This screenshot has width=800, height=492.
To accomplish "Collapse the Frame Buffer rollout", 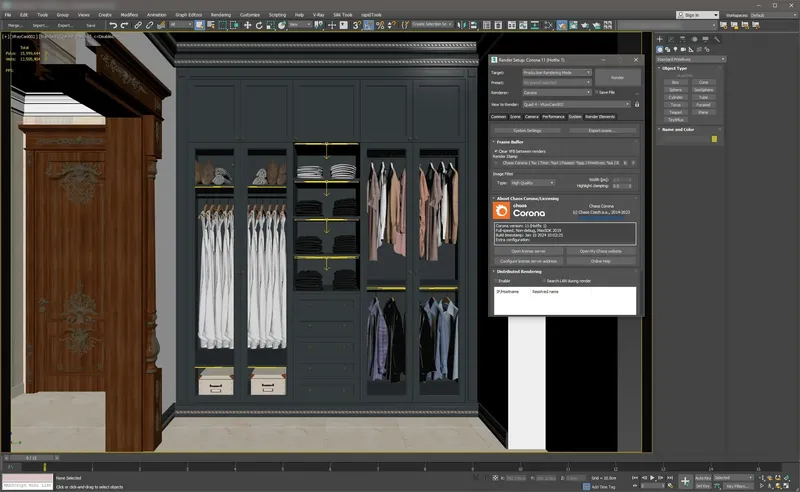I will 512,142.
